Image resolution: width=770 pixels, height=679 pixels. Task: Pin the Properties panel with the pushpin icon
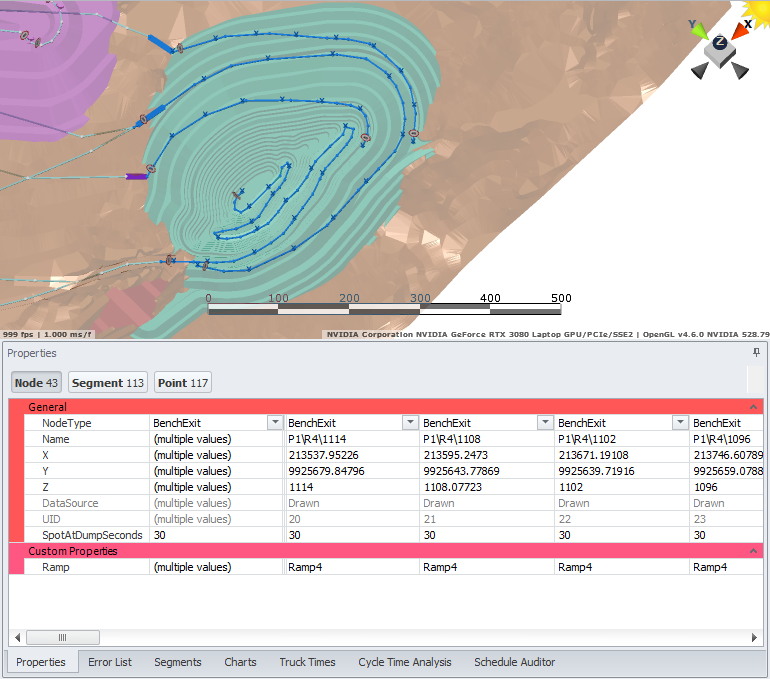[756, 353]
